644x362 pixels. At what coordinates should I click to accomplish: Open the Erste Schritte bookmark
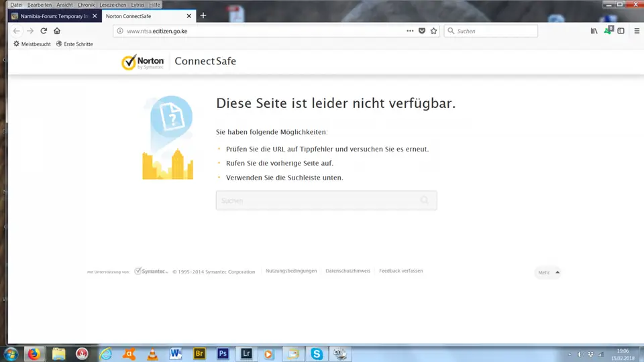pyautogui.click(x=74, y=44)
